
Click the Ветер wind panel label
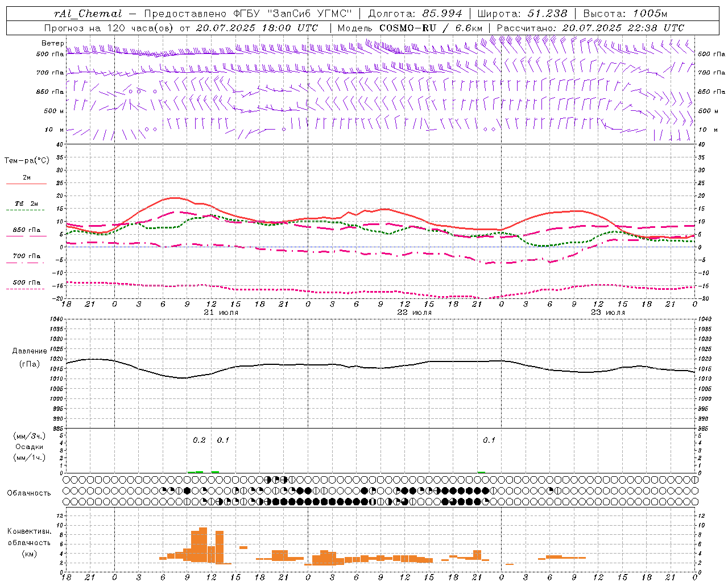pyautogui.click(x=52, y=43)
